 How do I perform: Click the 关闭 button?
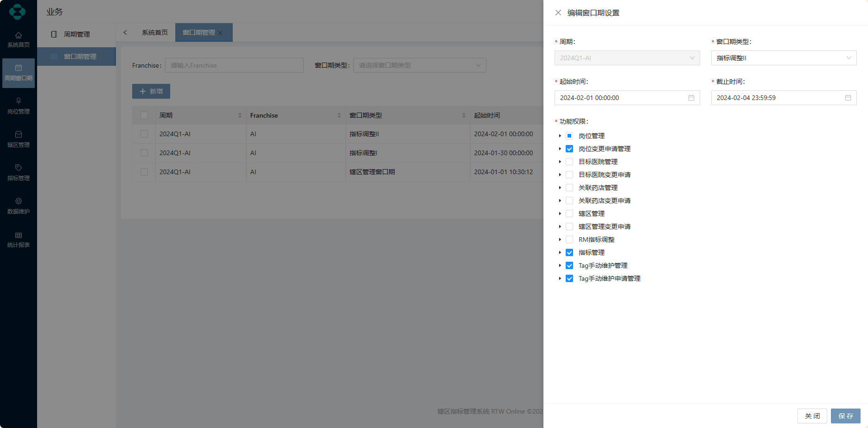pyautogui.click(x=812, y=416)
